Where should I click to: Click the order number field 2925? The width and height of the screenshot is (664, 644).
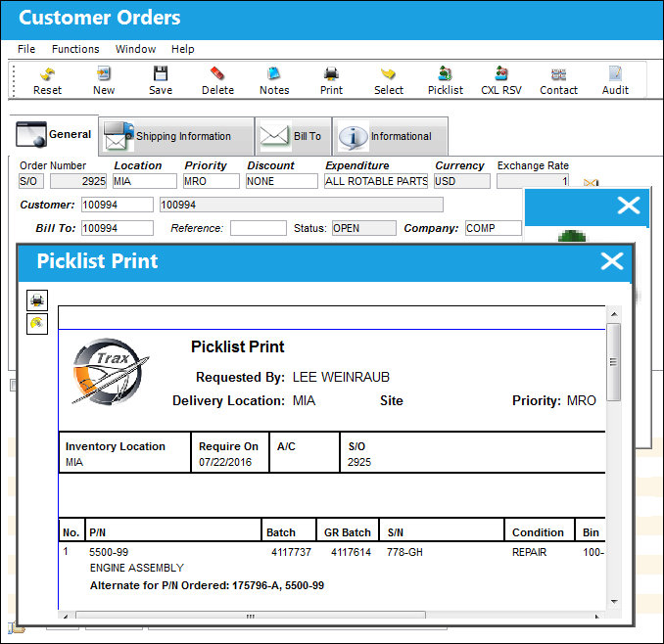[x=78, y=181]
